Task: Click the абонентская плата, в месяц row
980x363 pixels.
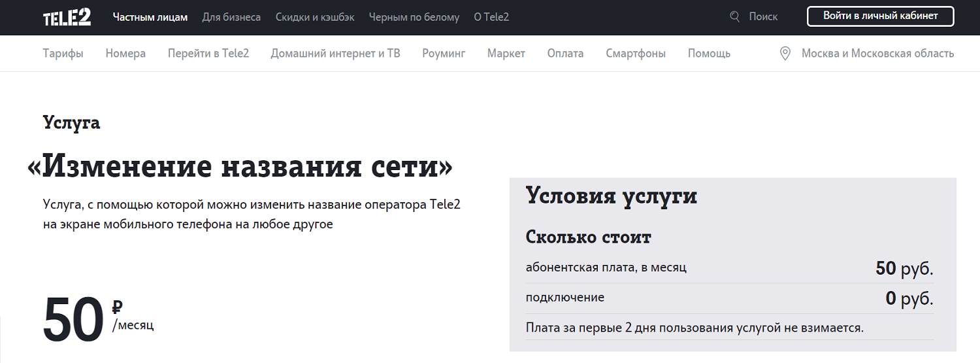Action: (x=730, y=268)
